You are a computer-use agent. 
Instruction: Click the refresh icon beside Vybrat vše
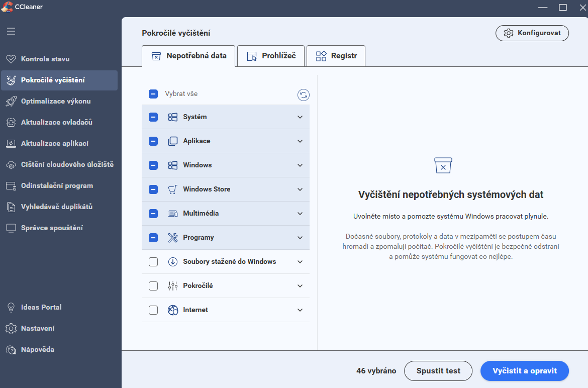303,95
